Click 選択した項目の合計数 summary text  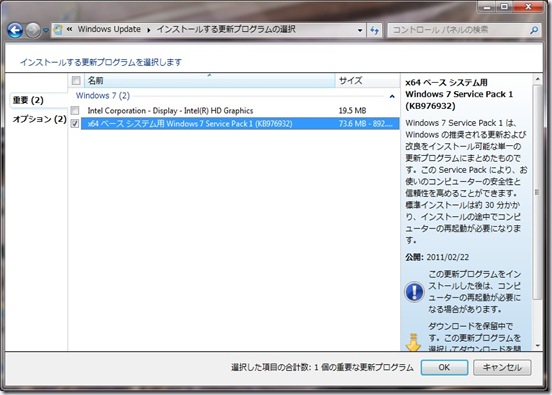(x=322, y=367)
